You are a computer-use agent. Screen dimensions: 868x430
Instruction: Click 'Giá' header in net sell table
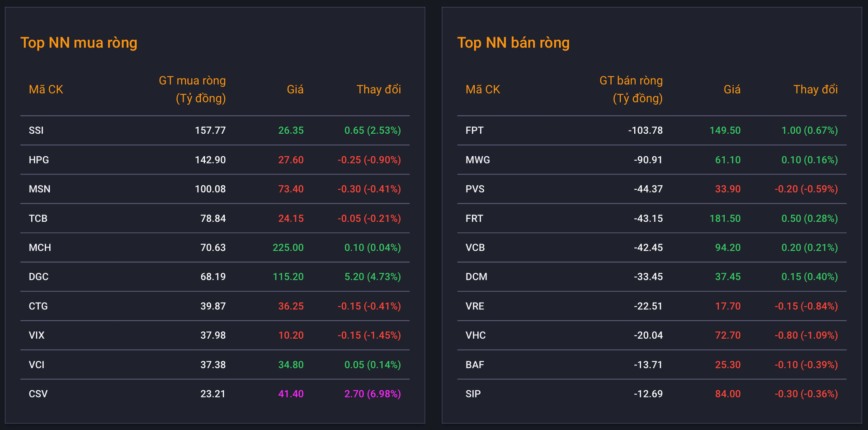[x=732, y=89]
